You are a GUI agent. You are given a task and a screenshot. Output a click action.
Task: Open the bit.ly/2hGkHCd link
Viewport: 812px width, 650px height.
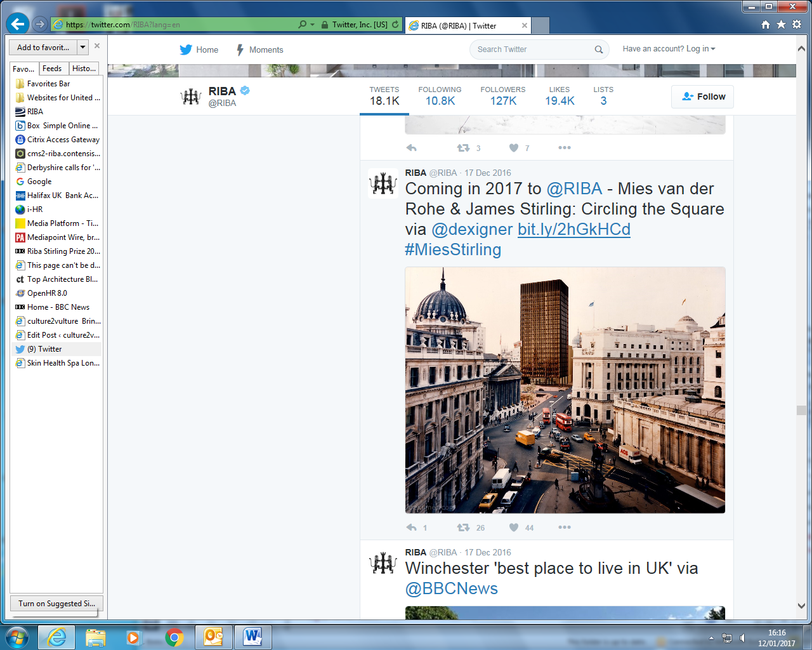tap(574, 229)
